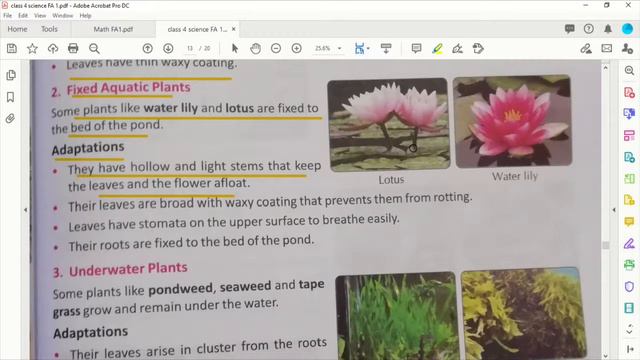Click the "Fixed Aquatic Plants" heading

(x=129, y=88)
